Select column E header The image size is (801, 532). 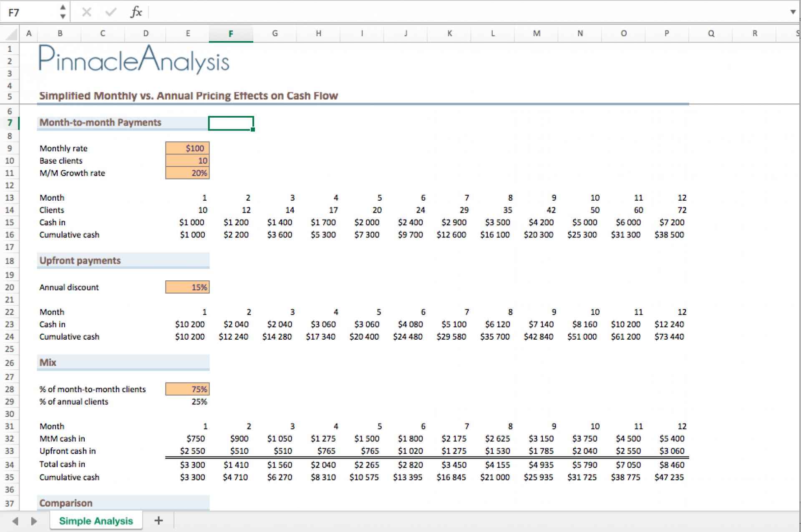(x=188, y=34)
